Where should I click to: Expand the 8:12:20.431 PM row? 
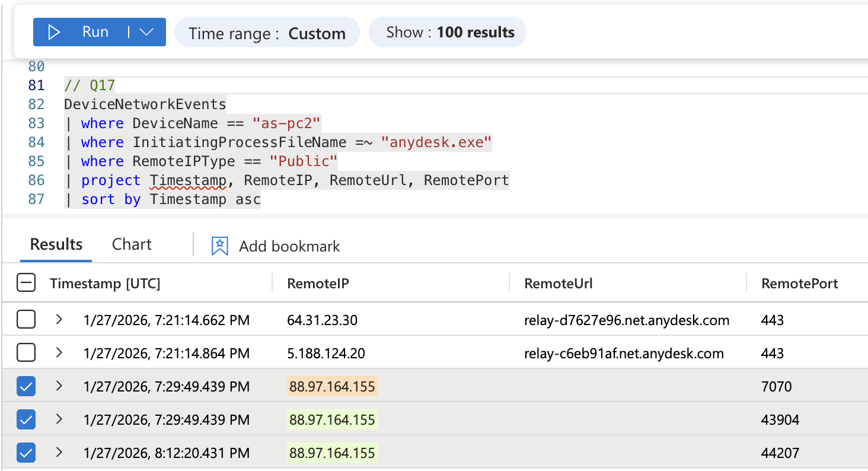pos(59,453)
